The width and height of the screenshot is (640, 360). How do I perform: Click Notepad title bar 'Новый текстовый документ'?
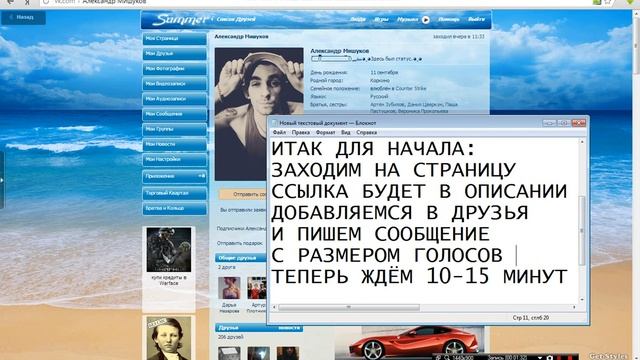tap(328, 122)
